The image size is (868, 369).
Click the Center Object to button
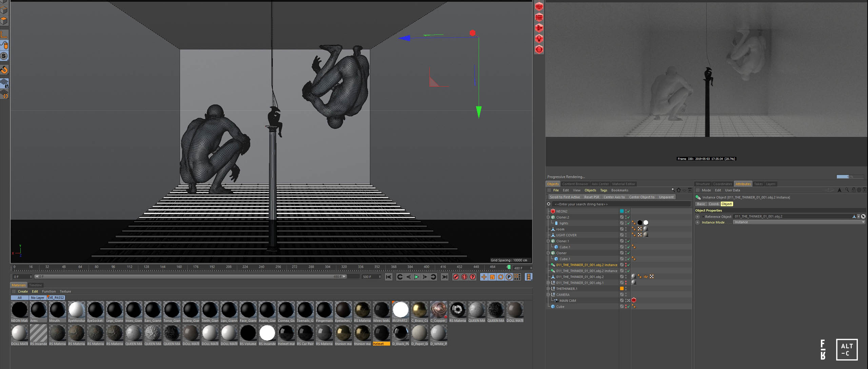[x=642, y=197]
